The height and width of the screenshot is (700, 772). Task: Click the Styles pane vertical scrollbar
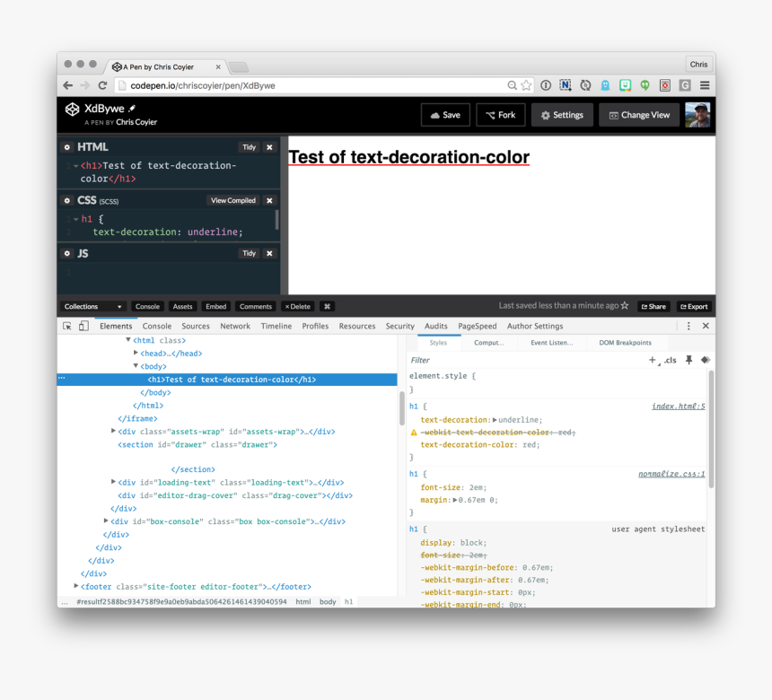click(x=711, y=429)
